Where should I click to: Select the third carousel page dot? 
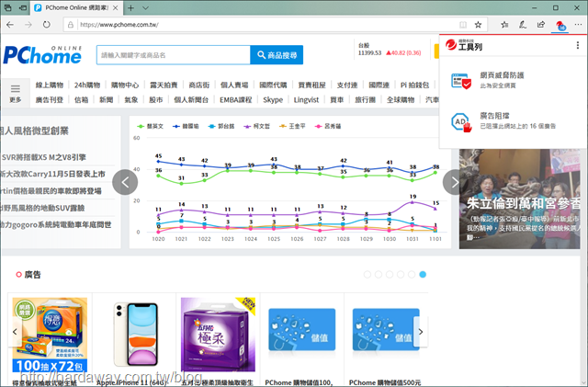[390, 274]
